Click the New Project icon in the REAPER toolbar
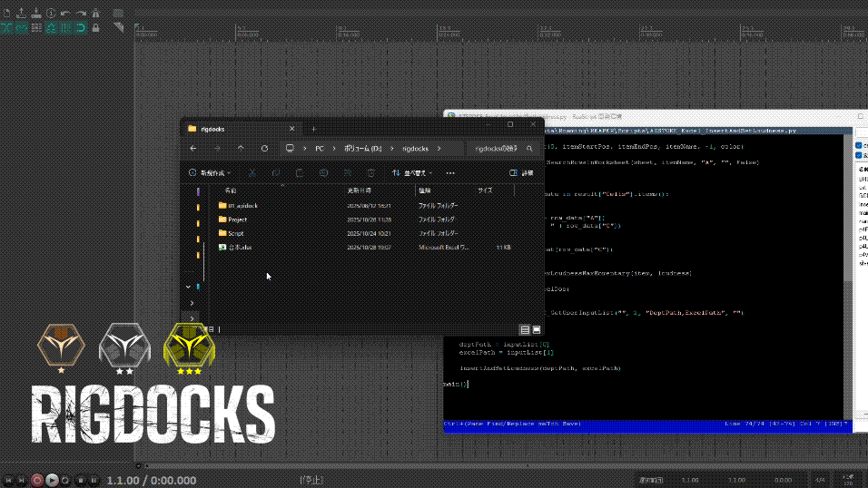868x488 pixels. pyautogui.click(x=6, y=13)
